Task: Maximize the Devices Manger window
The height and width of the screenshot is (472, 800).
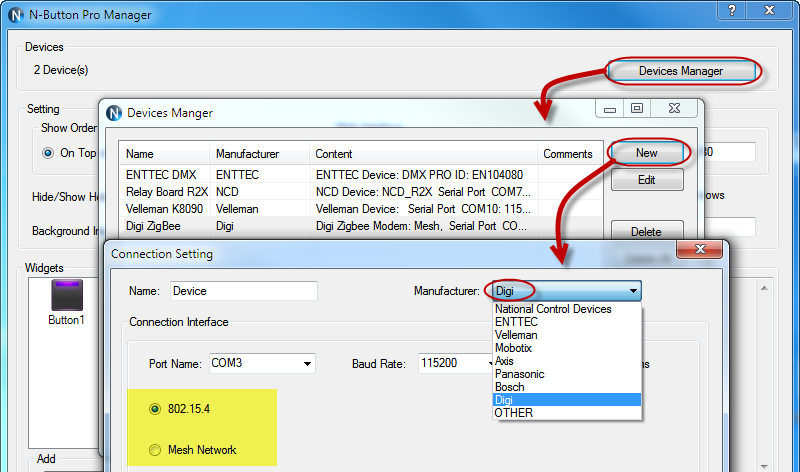Action: 637,108
